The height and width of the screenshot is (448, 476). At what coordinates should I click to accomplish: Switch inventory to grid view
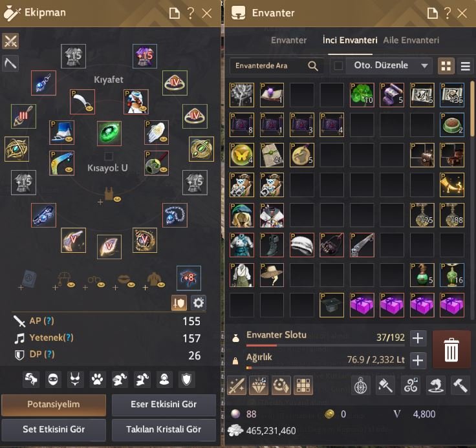pos(446,66)
